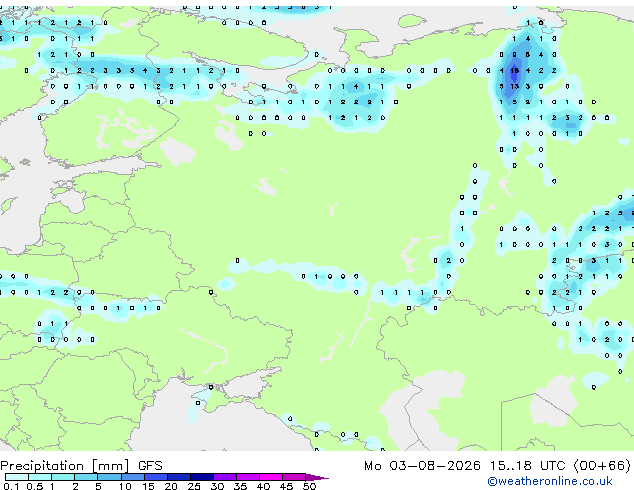Select the 5–10 mm legend color box
This screenshot has height=490, width=634.
point(109,477)
